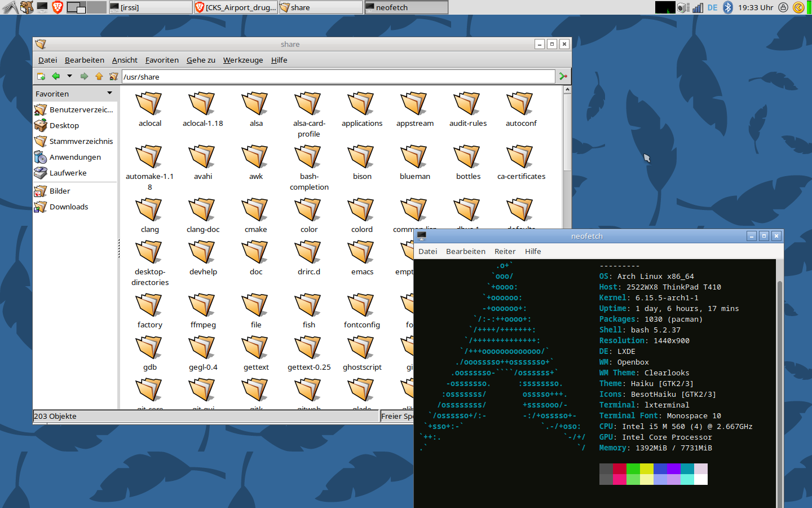Open Hilfe menu in neofetch terminal
Image resolution: width=812 pixels, height=508 pixels.
pos(533,251)
